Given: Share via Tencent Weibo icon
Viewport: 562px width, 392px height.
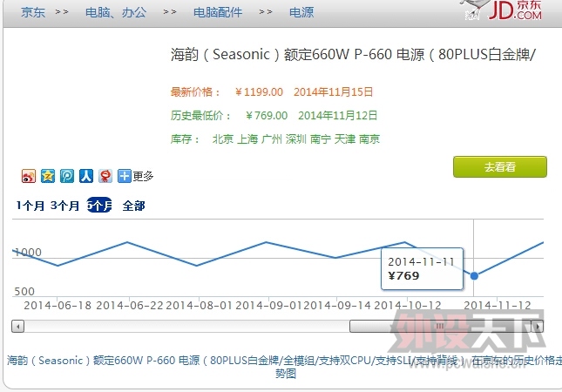Looking at the screenshot, I should (67, 176).
